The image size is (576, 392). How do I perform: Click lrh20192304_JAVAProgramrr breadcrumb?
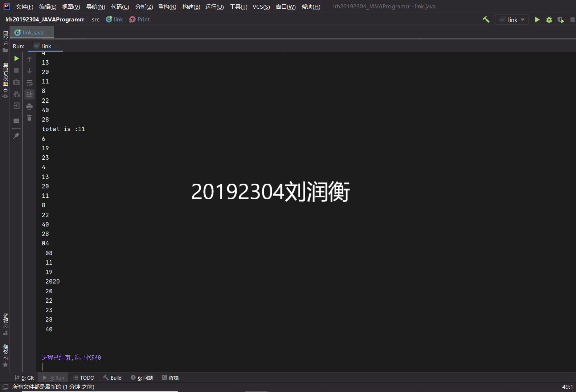45,20
